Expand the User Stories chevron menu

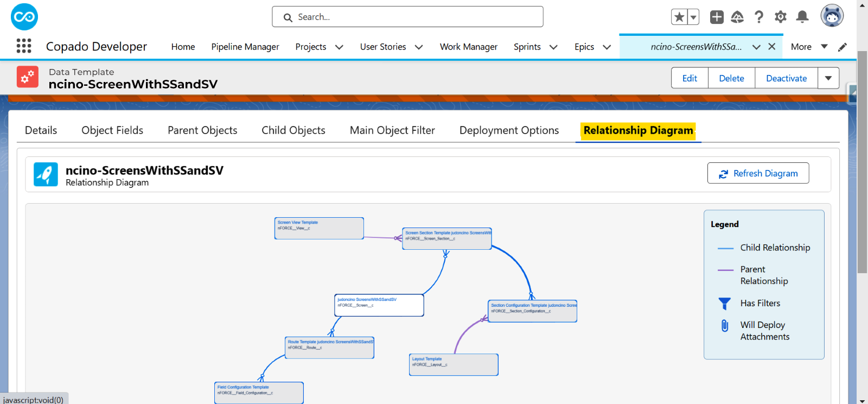[x=419, y=47]
